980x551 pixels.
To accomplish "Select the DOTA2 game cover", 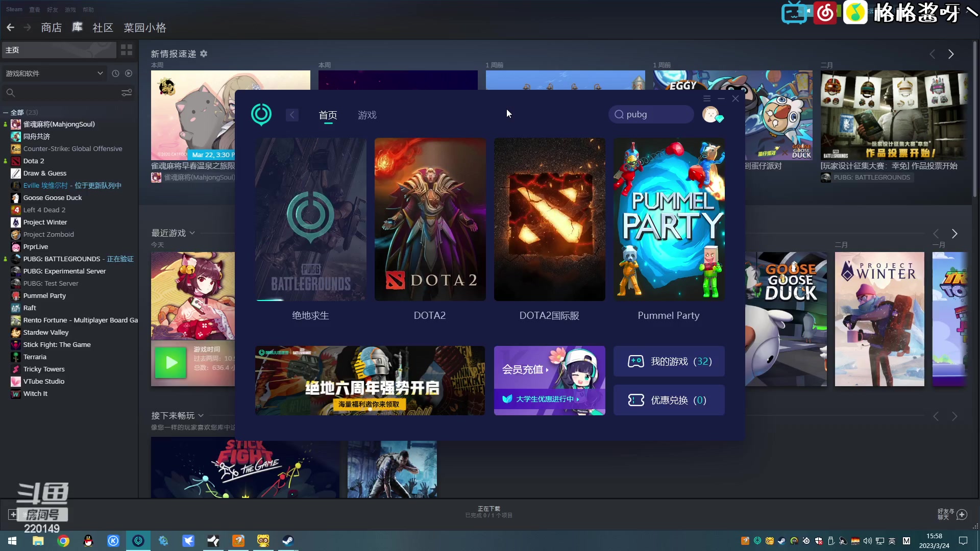I will click(430, 219).
